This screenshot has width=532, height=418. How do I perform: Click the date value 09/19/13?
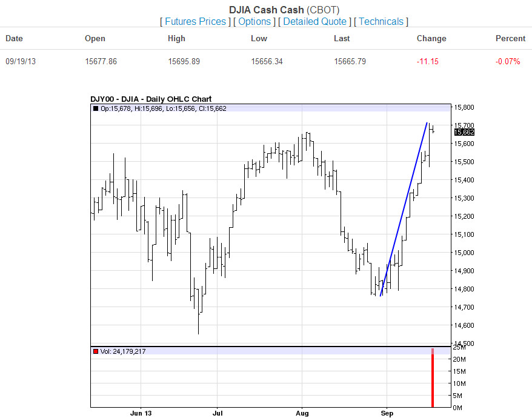point(21,61)
